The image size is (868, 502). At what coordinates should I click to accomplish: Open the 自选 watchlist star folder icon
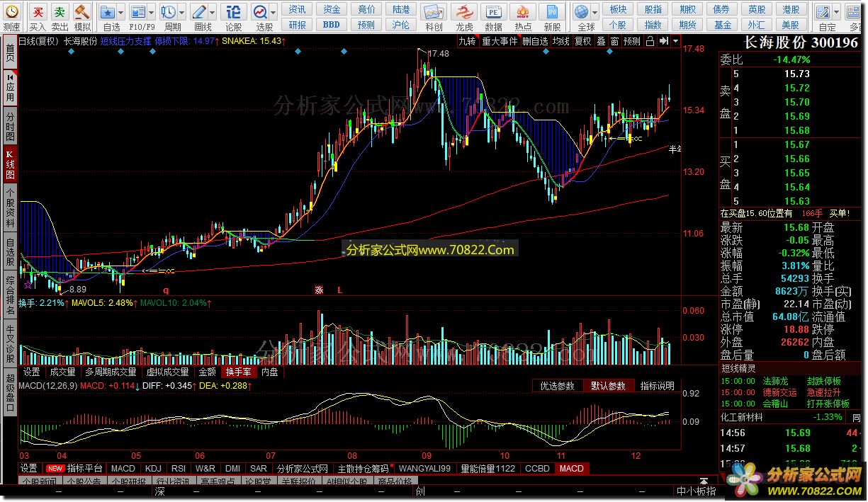point(107,12)
